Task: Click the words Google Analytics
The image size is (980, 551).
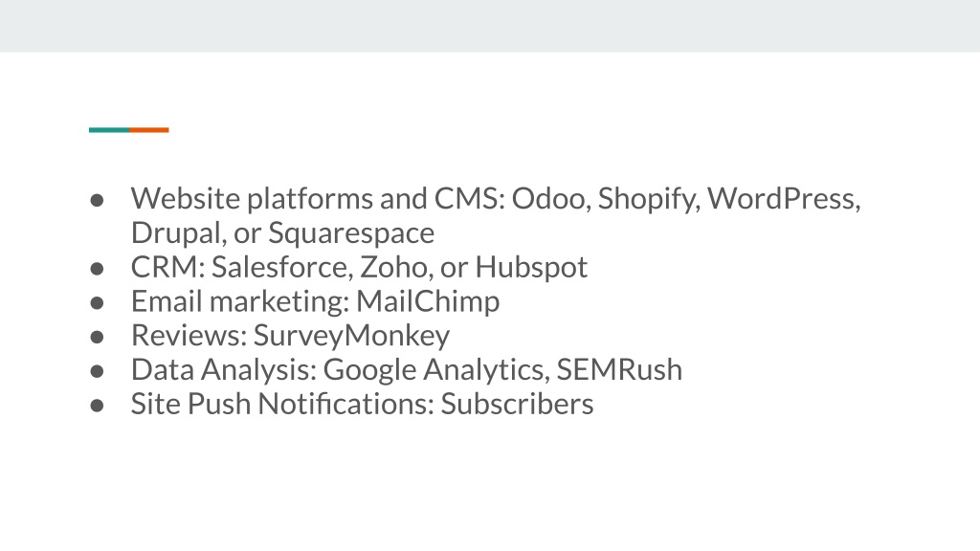Action: pyautogui.click(x=435, y=370)
